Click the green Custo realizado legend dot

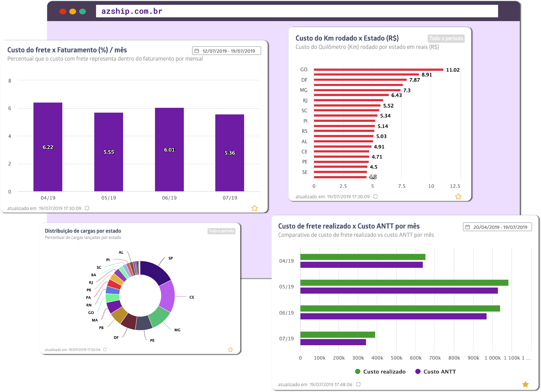click(x=358, y=371)
